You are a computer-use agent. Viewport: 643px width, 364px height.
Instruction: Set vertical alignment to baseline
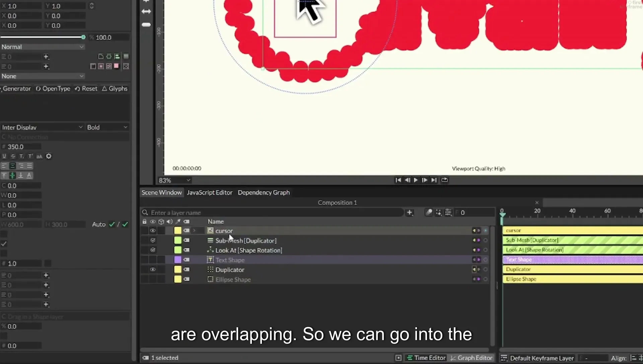(29, 175)
